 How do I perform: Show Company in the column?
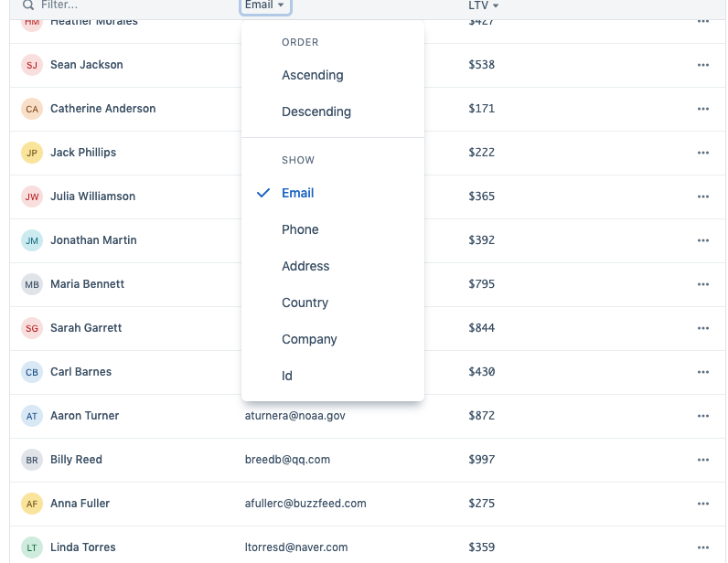[333, 340]
